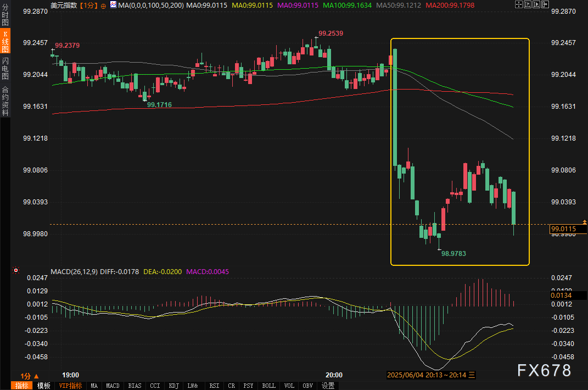Click the orange circled-plus icon beside 1分

[x=104, y=5]
